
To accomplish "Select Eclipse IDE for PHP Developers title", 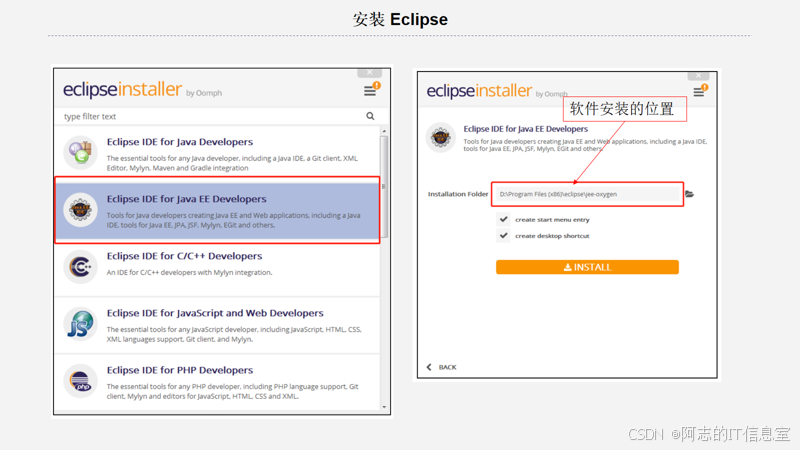I will (x=180, y=370).
